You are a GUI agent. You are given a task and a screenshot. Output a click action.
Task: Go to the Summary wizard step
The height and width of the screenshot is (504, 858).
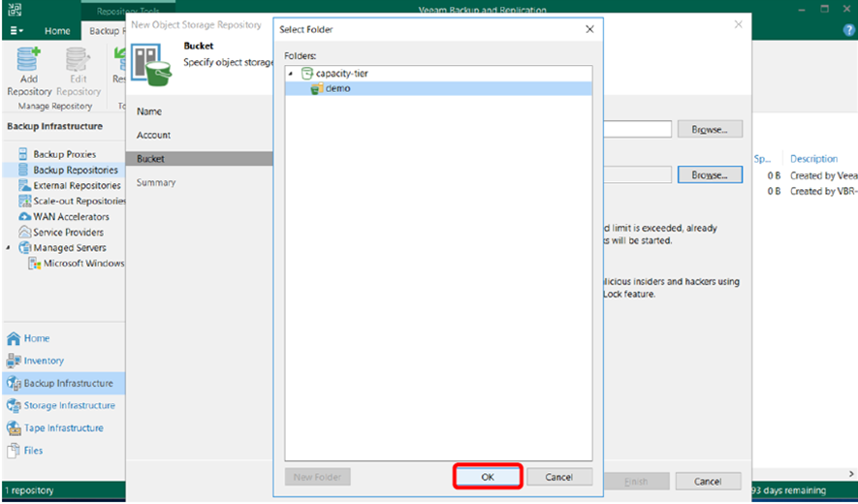pyautogui.click(x=156, y=183)
